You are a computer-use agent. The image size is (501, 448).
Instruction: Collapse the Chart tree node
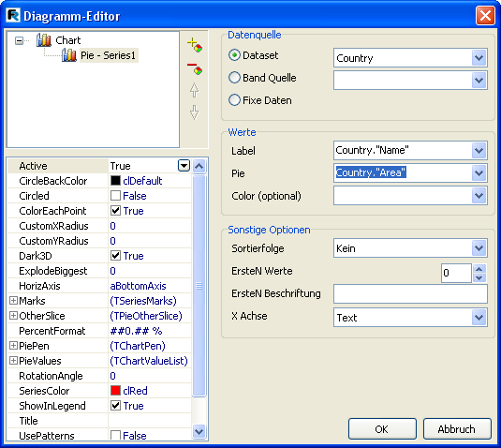click(19, 40)
